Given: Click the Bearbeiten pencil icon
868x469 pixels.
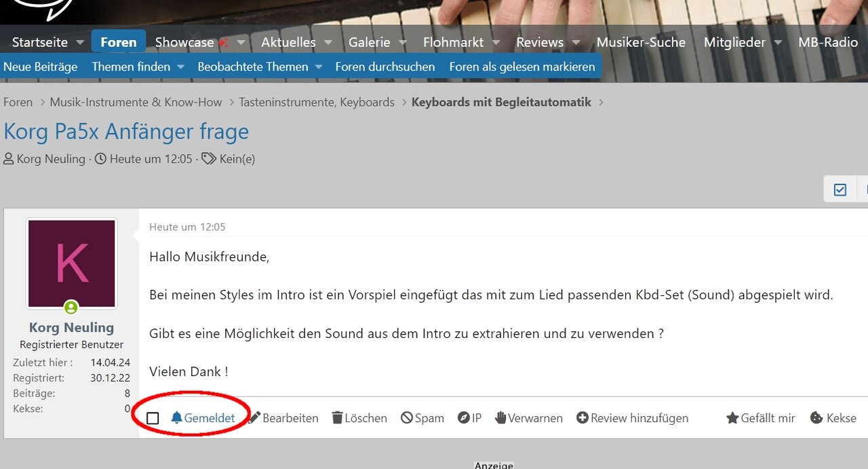Looking at the screenshot, I should pos(254,418).
